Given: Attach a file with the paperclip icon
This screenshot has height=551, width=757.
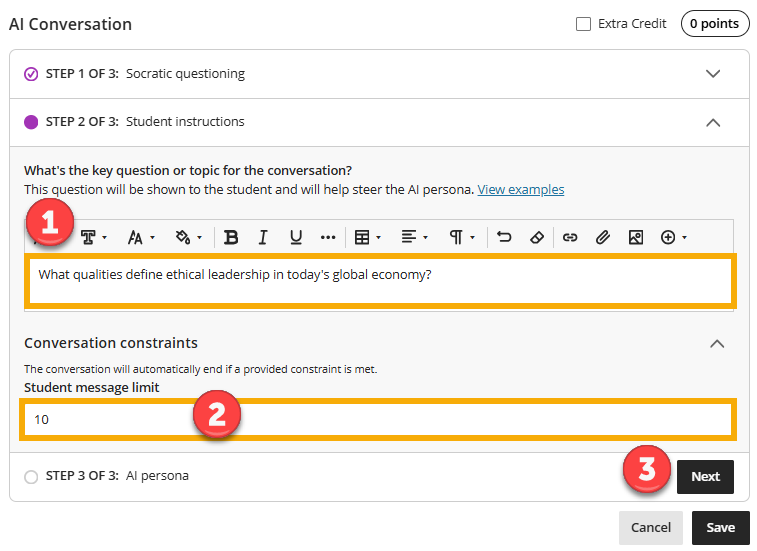Looking at the screenshot, I should click(x=602, y=237).
